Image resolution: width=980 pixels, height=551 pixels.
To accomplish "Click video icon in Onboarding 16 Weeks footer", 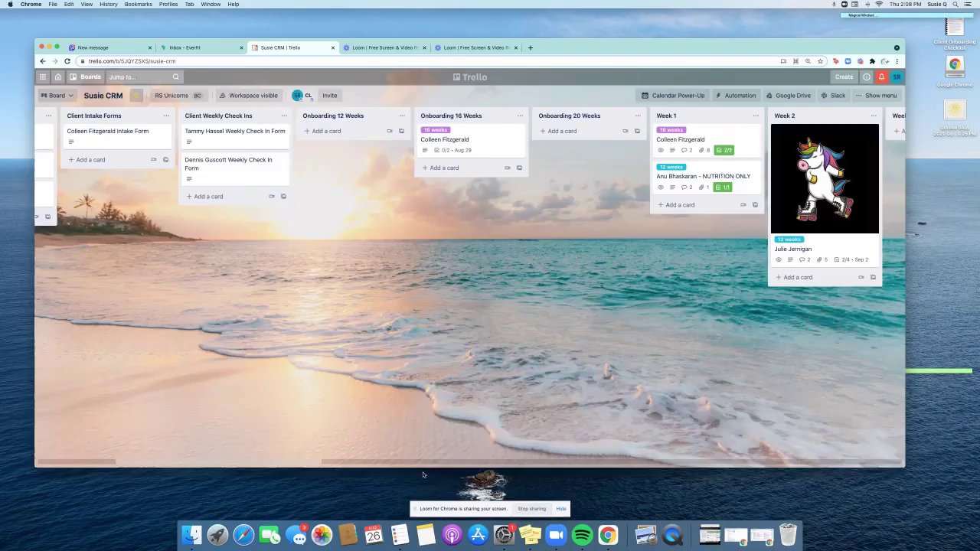I will (507, 168).
